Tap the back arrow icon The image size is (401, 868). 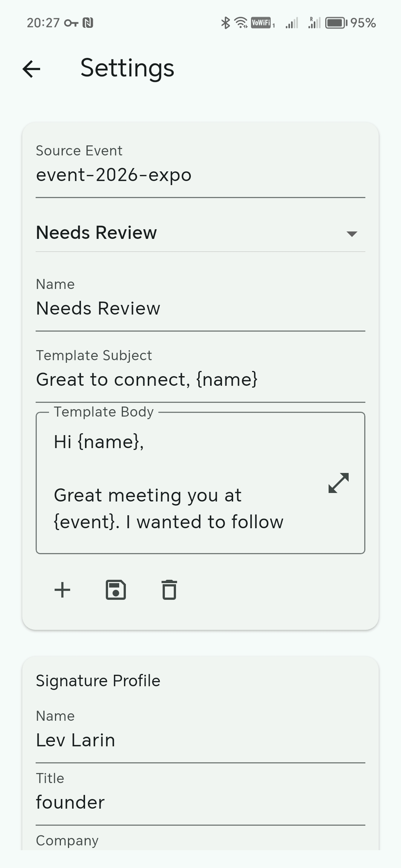click(32, 69)
